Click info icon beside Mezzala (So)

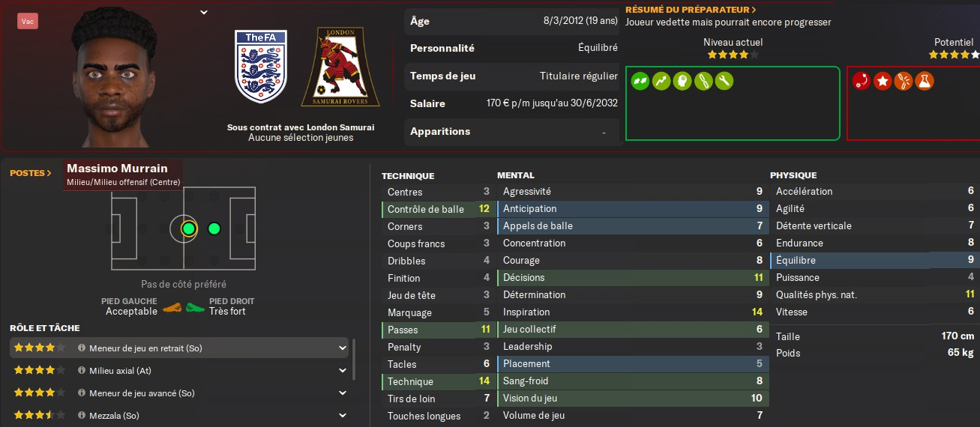pos(82,416)
